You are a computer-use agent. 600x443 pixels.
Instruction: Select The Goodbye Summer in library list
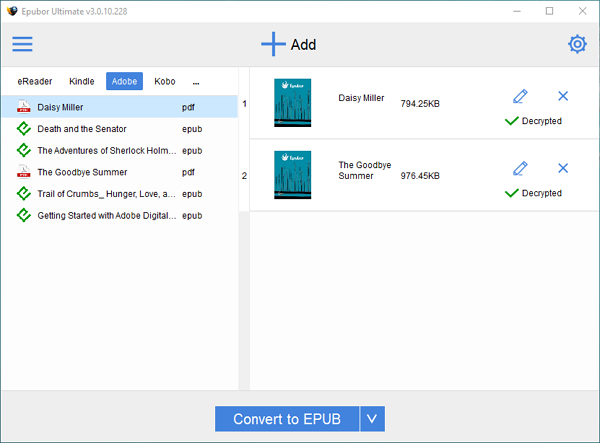tap(119, 172)
